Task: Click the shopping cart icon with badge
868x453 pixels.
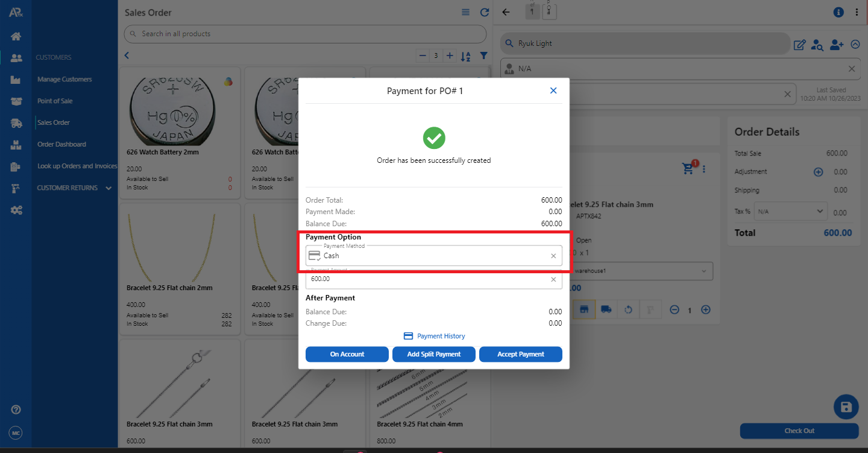Action: pos(688,168)
